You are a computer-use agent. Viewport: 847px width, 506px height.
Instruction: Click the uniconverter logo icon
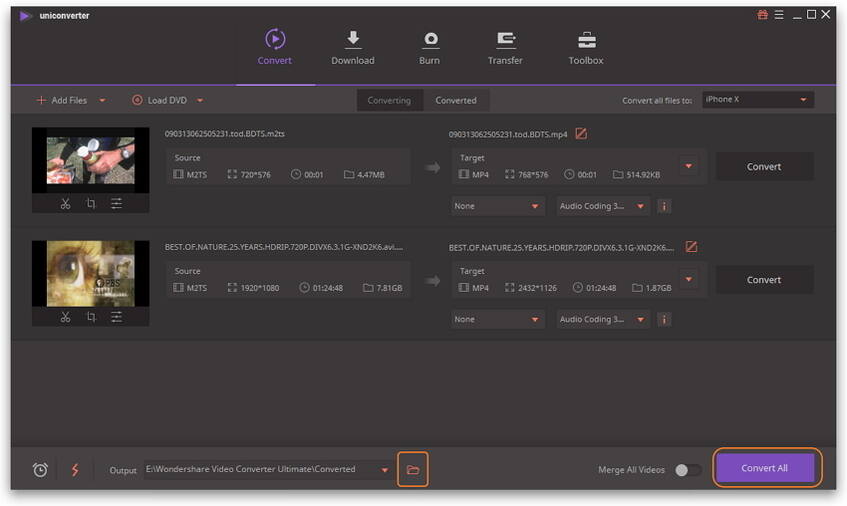[x=24, y=16]
